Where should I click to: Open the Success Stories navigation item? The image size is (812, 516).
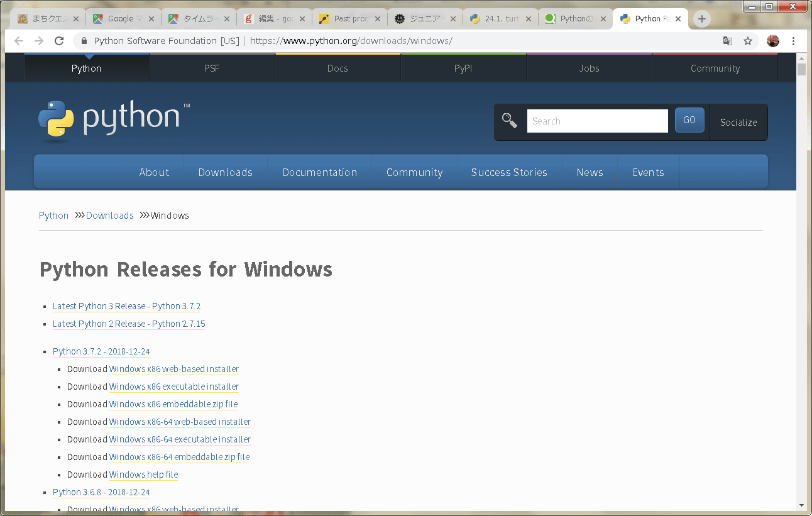click(x=509, y=172)
